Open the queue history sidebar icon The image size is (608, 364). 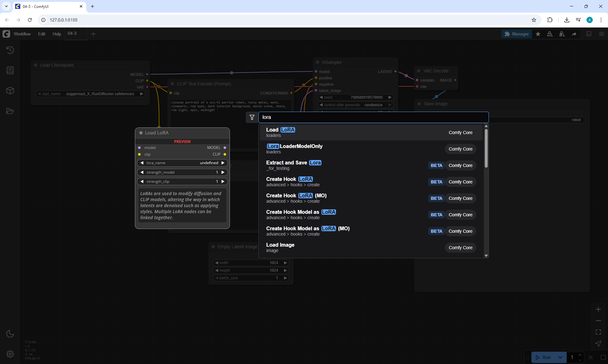click(x=10, y=50)
